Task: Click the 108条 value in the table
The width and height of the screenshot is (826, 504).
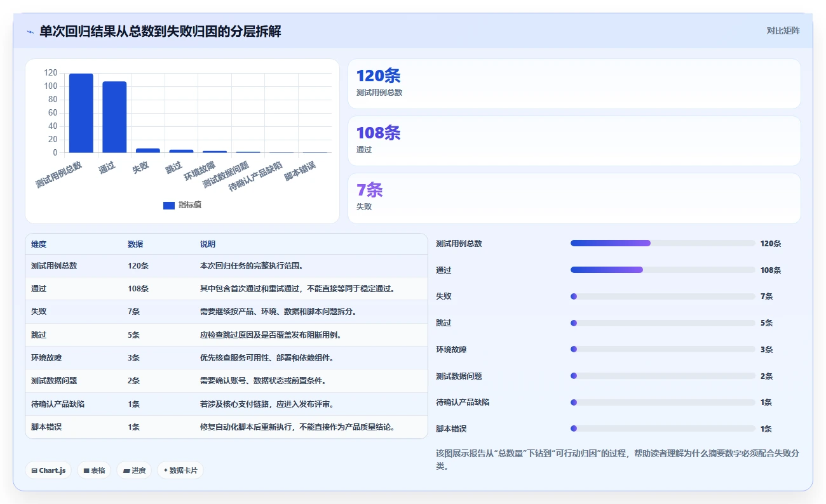Action: pyautogui.click(x=138, y=289)
